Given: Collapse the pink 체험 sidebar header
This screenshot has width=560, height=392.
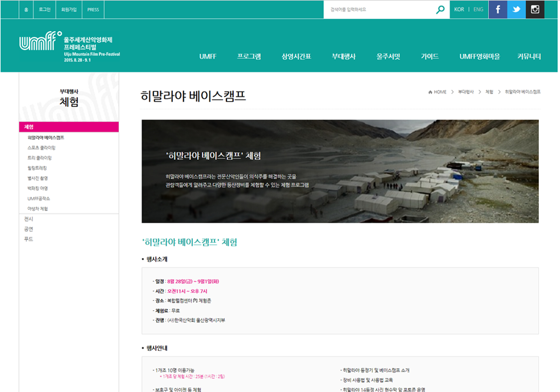Looking at the screenshot, I should [69, 127].
